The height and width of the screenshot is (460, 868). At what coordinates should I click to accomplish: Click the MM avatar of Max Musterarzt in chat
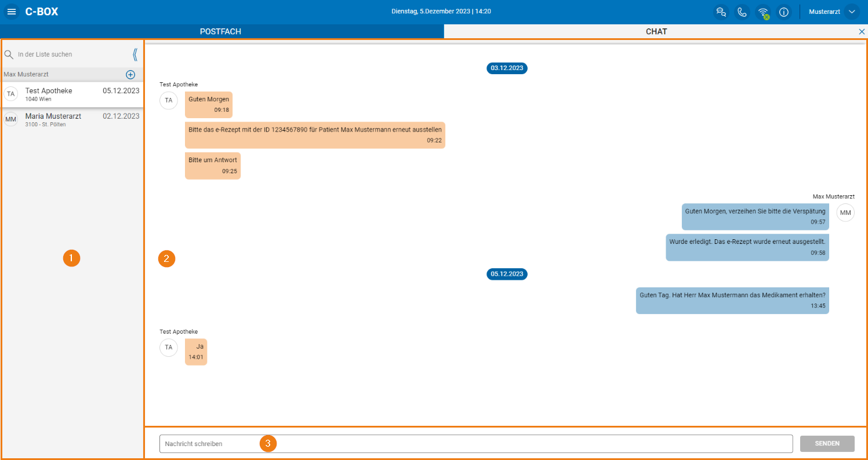click(845, 213)
